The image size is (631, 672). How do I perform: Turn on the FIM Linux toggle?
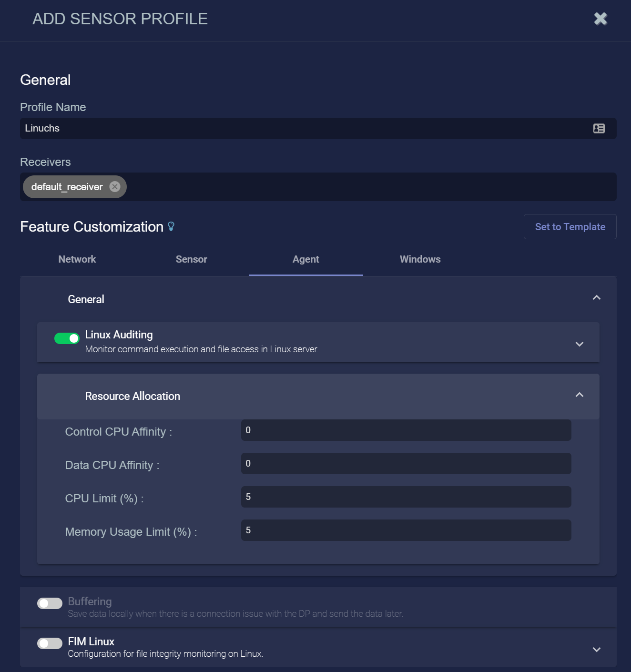[x=50, y=643]
